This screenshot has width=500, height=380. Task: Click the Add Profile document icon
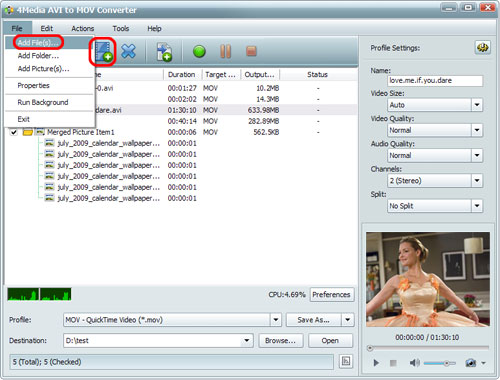click(x=164, y=52)
